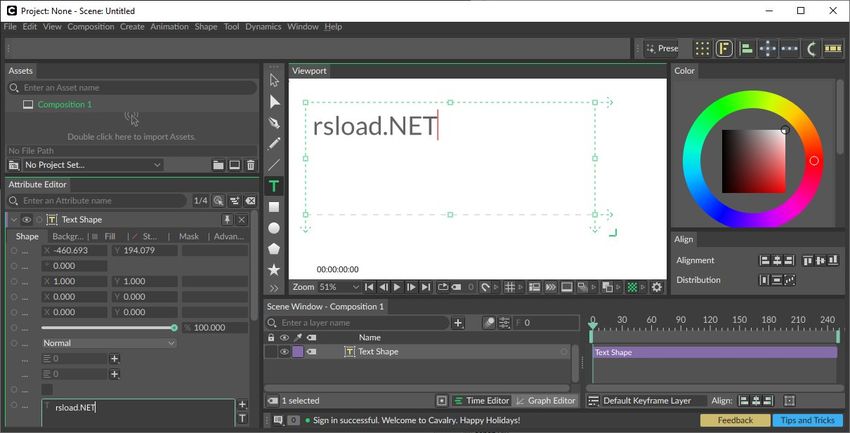The height and width of the screenshot is (433, 850).
Task: Delete asset with trash icon
Action: pyautogui.click(x=250, y=165)
